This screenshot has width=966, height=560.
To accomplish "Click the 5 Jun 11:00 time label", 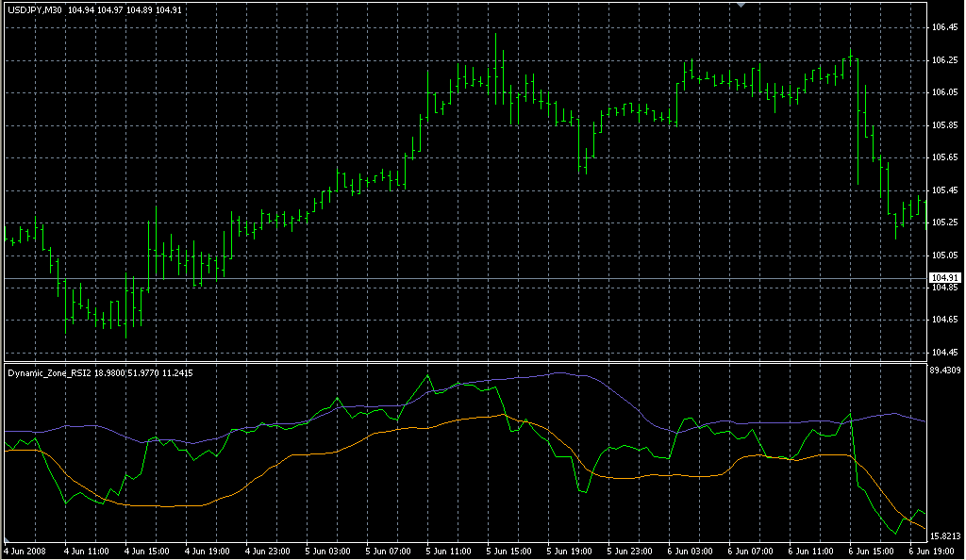I will coord(448,550).
